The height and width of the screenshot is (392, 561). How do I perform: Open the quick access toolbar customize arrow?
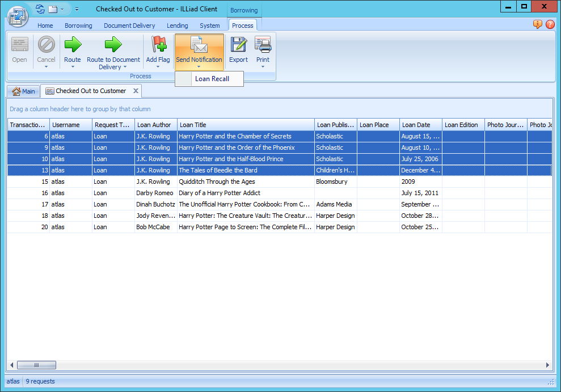click(x=77, y=9)
